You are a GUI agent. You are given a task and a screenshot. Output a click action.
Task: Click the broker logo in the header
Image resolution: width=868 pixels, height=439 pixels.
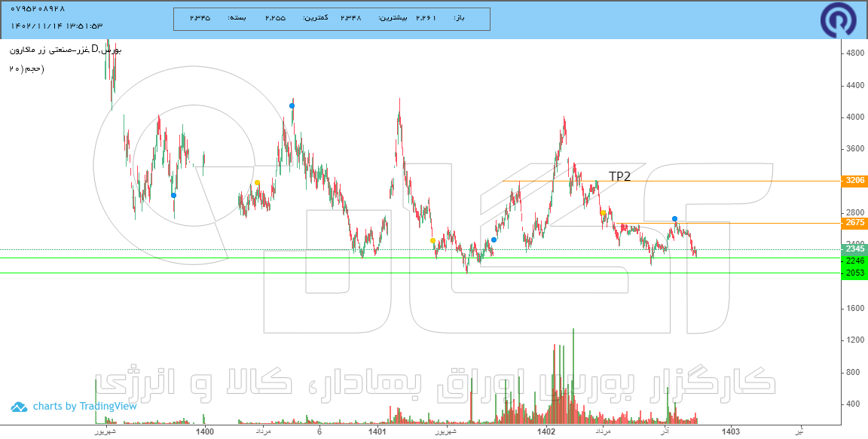838,20
